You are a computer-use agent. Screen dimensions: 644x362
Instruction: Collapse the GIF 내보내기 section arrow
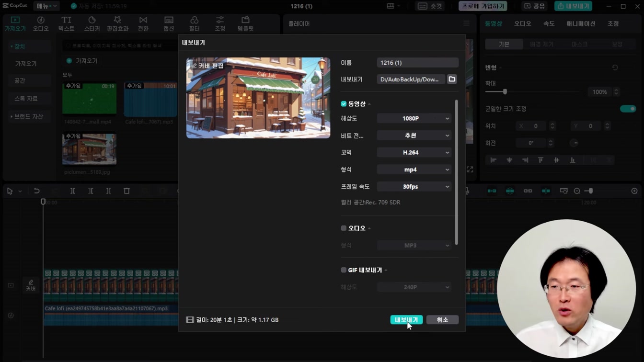tap(386, 270)
